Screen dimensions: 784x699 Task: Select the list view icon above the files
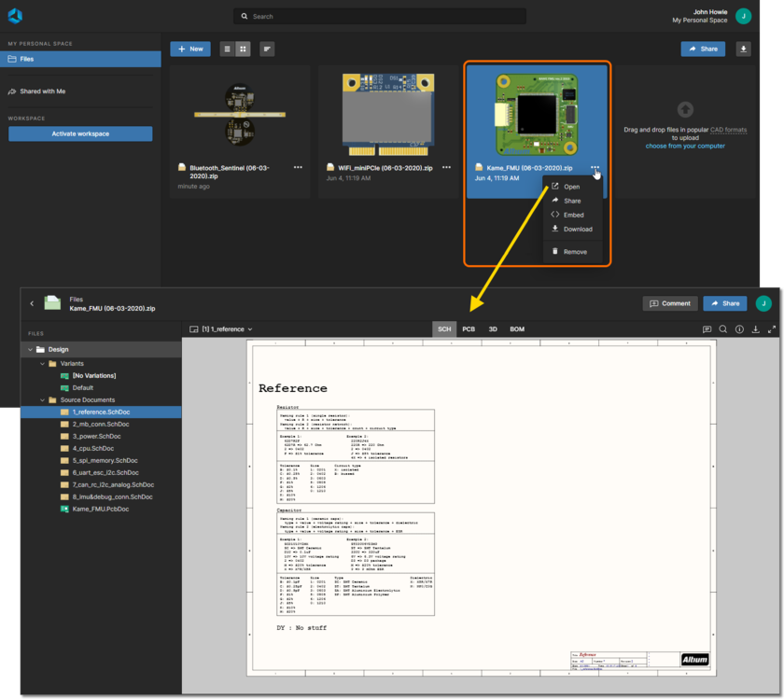[x=227, y=49]
